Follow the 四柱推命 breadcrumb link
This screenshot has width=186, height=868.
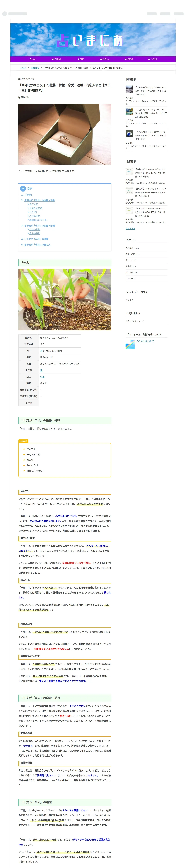point(35,68)
